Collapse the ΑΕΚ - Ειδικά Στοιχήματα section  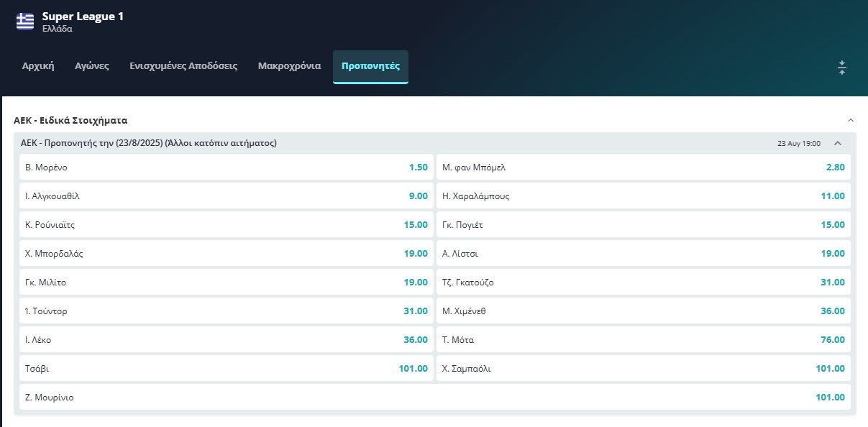pos(851,120)
